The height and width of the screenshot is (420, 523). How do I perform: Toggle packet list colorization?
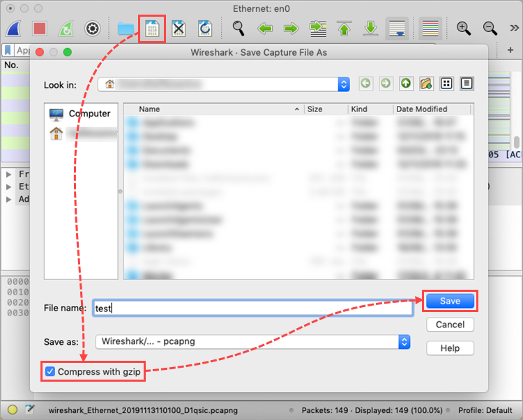pyautogui.click(x=430, y=29)
